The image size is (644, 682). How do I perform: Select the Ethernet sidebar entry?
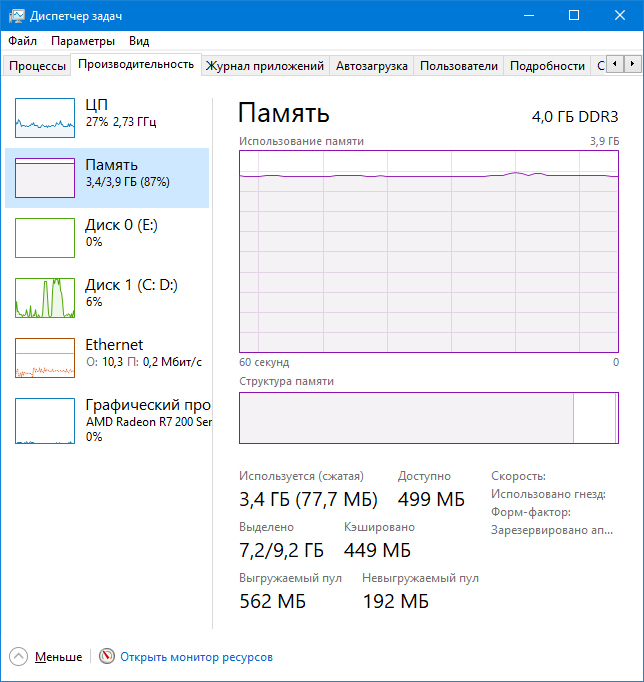[x=107, y=358]
